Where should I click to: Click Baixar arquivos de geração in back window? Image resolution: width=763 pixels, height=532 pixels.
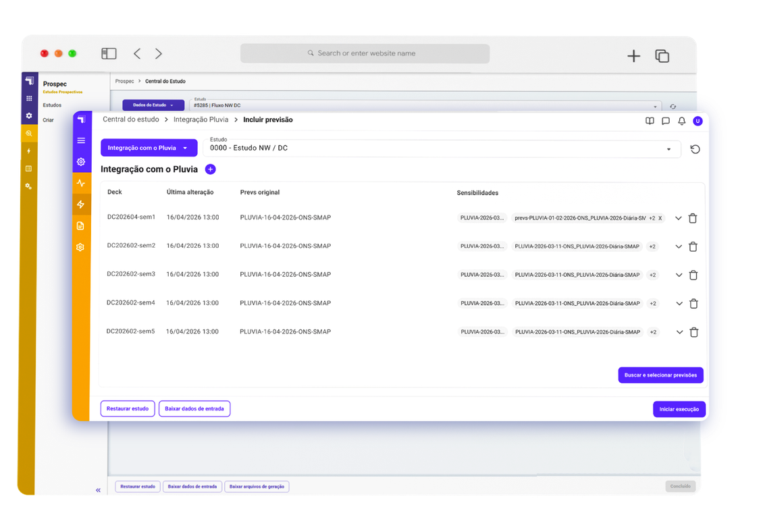tap(257, 487)
